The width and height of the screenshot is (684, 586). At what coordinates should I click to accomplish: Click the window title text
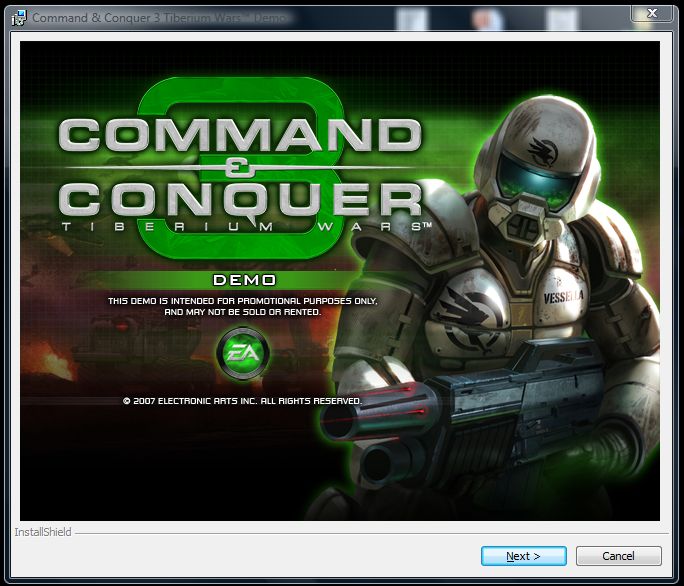(x=160, y=18)
